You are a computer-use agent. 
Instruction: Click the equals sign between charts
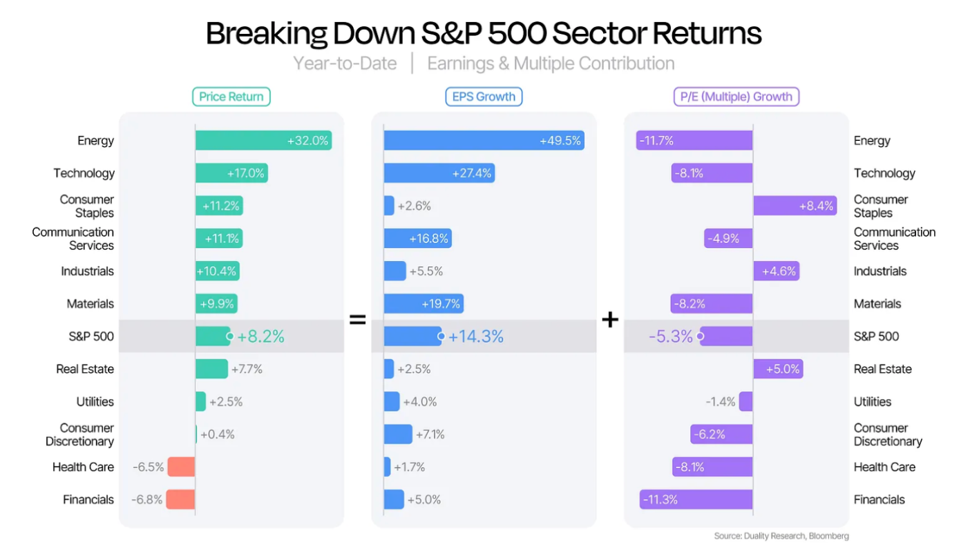coord(357,320)
